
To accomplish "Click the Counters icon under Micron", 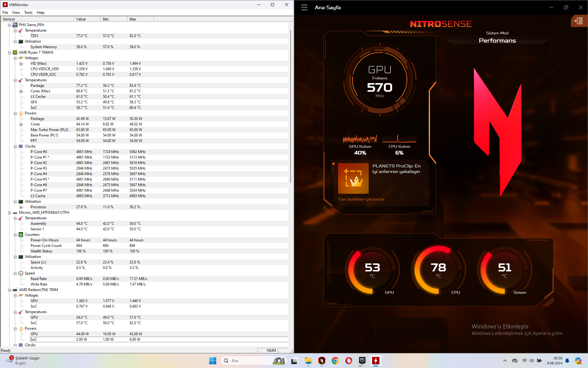I will [21, 235].
